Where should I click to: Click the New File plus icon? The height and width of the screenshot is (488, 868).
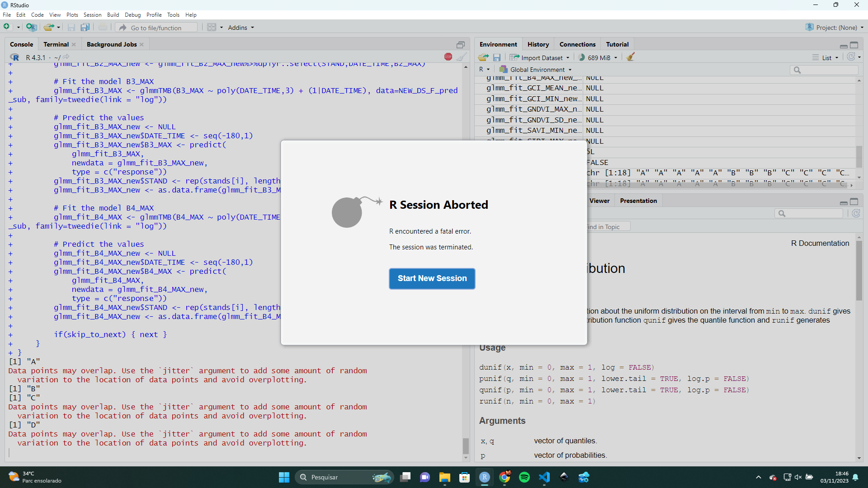tap(7, 27)
